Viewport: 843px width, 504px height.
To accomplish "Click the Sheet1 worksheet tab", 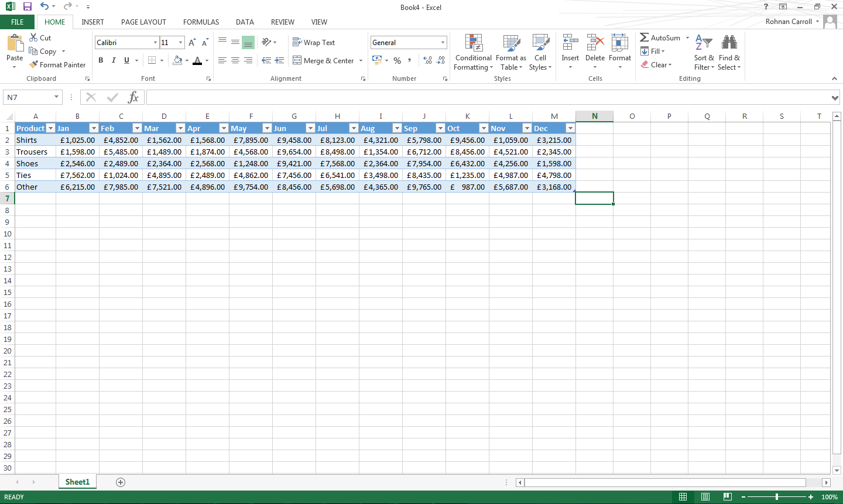I will coord(77,482).
